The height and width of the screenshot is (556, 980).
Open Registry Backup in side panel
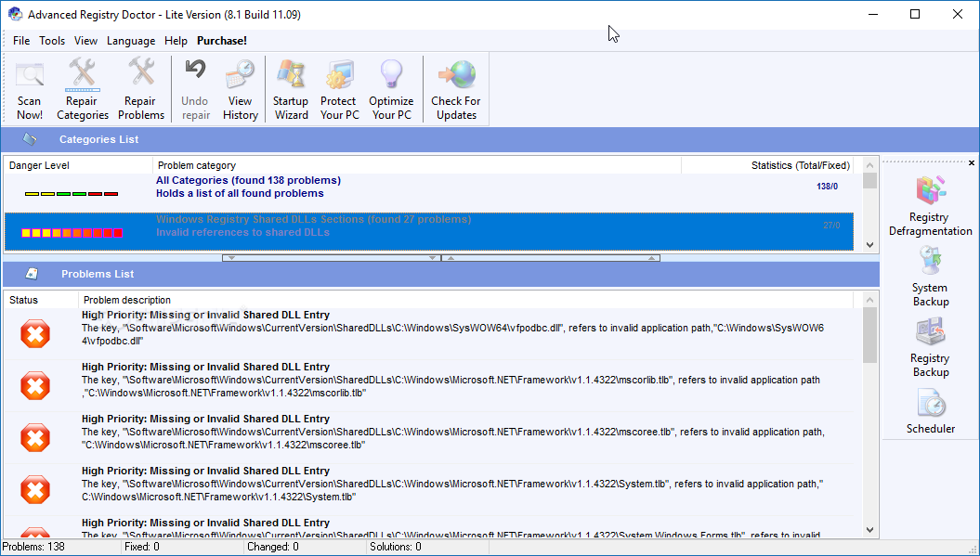tap(930, 348)
